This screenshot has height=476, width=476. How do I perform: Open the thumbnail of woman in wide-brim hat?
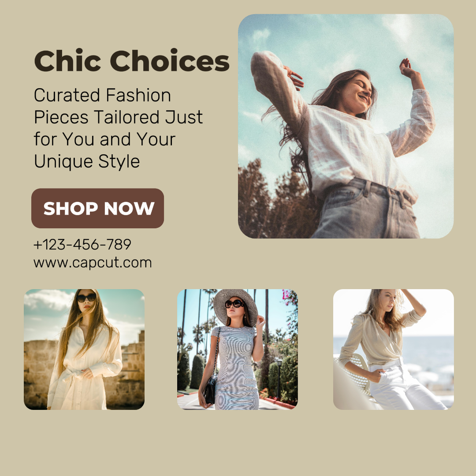coord(238,350)
